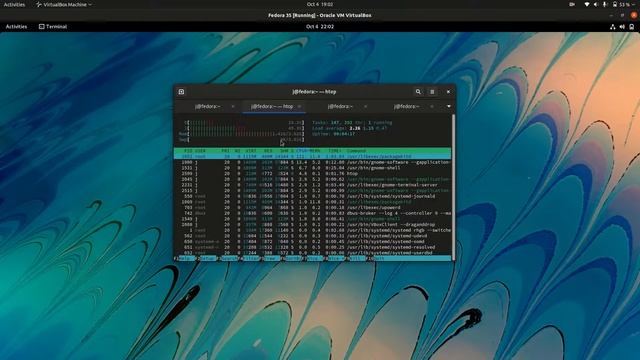
Task: Click the search magnifier in the terminal header
Action: pos(418,92)
